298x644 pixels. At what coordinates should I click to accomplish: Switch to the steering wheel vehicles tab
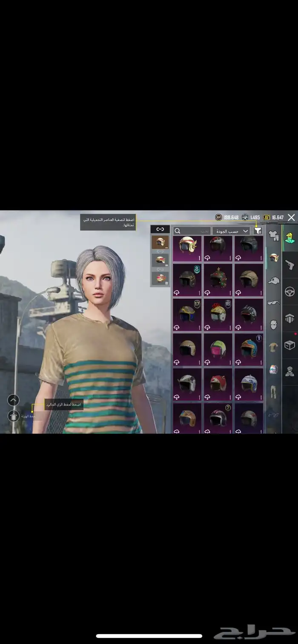(x=290, y=291)
